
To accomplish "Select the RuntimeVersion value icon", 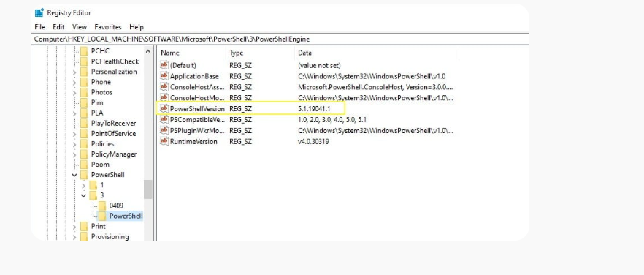I will point(164,141).
